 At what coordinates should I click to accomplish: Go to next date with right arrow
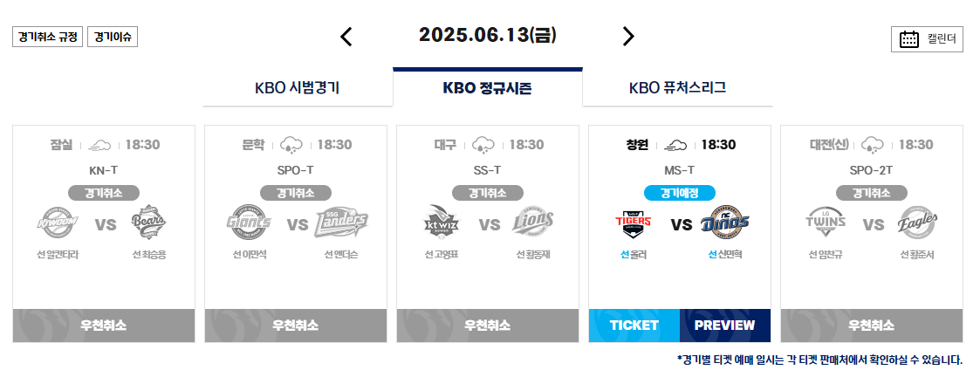click(628, 37)
